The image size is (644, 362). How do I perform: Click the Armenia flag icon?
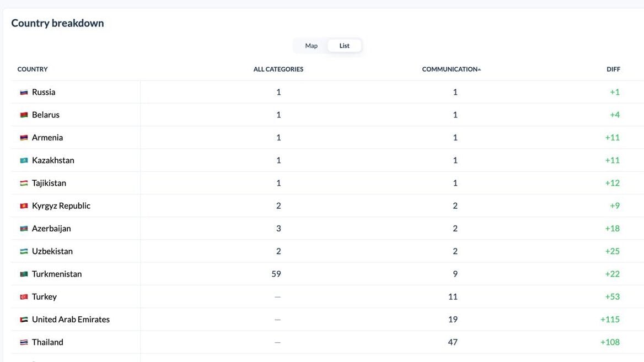click(x=24, y=138)
